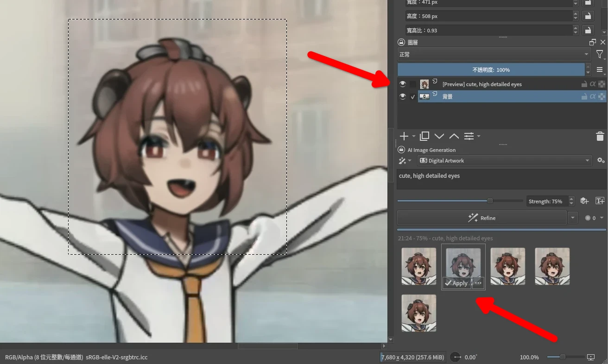Open the Digital Artwork style dropdown
Image resolution: width=608 pixels, height=364 pixels.
(504, 161)
